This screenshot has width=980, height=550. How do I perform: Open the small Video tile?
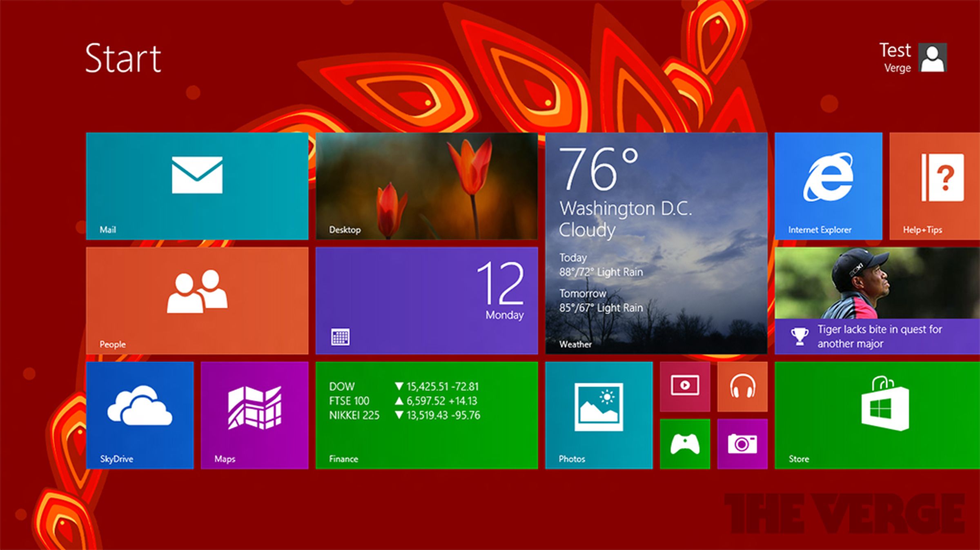[685, 386]
